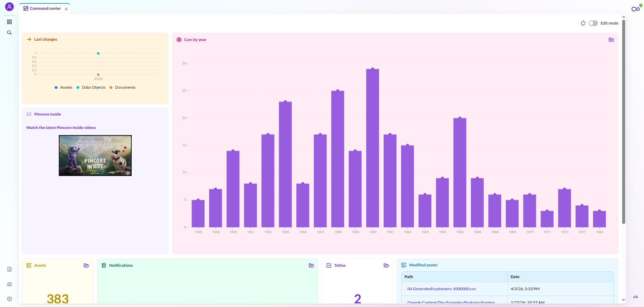Open customers-1000000.csv asset link

[x=441, y=289]
